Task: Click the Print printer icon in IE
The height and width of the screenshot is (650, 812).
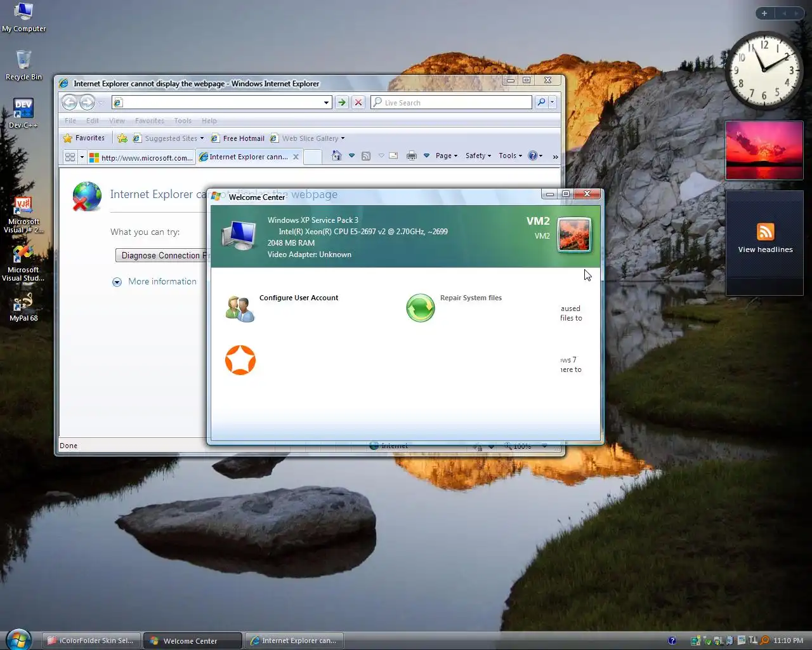Action: pyautogui.click(x=412, y=156)
